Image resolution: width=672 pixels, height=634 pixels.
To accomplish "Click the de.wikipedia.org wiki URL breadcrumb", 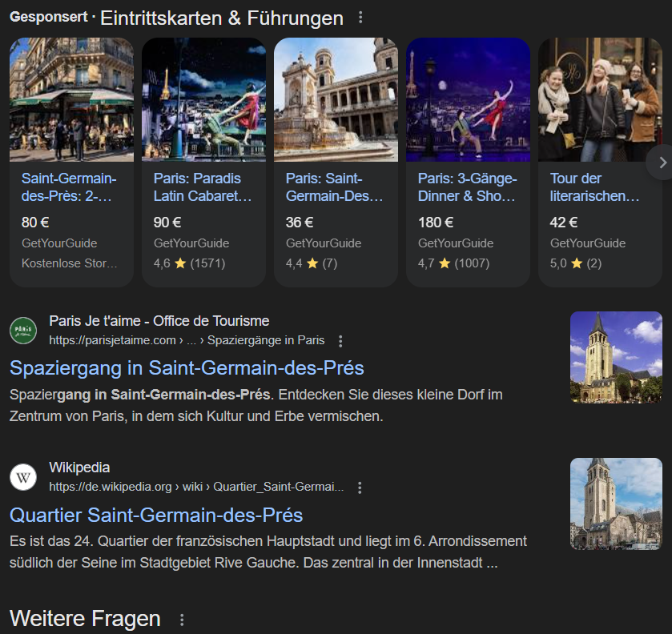I will click(196, 487).
